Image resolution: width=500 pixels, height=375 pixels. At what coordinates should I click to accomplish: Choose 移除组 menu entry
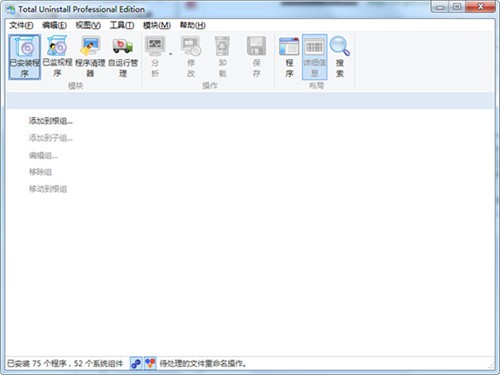(40, 172)
